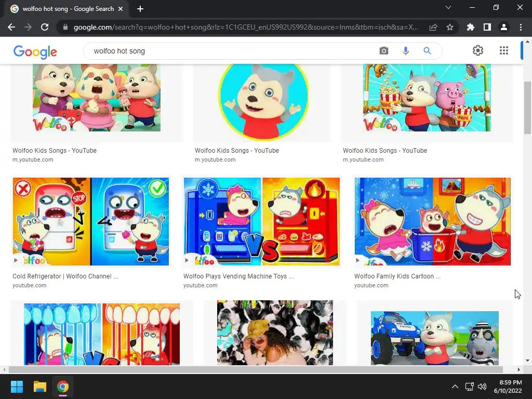Search by image using camera icon
The image size is (532, 399).
pyautogui.click(x=384, y=51)
